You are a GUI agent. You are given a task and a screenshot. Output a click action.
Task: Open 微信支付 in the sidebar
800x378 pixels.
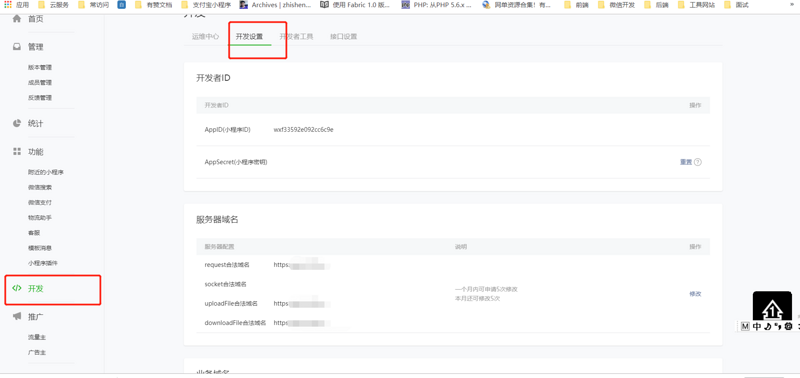pos(40,203)
